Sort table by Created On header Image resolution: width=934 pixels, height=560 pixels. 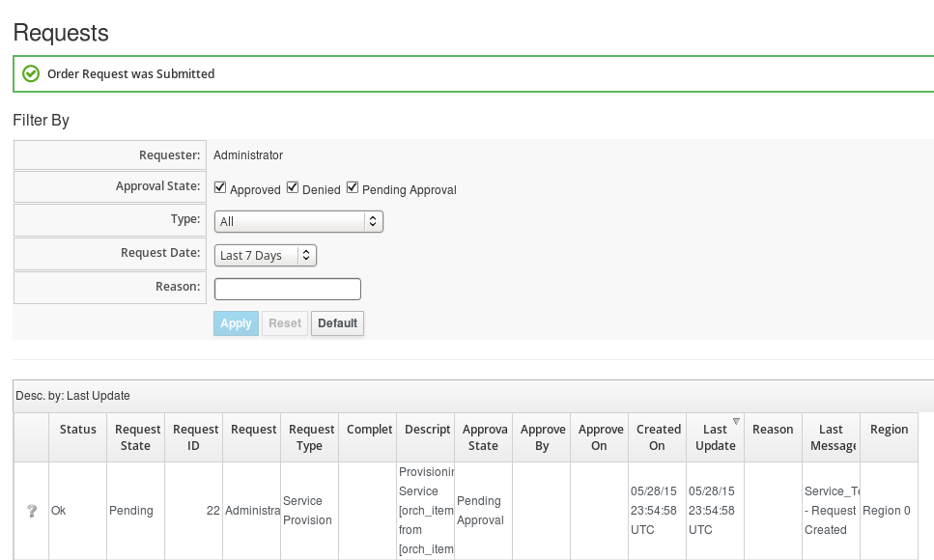[657, 437]
